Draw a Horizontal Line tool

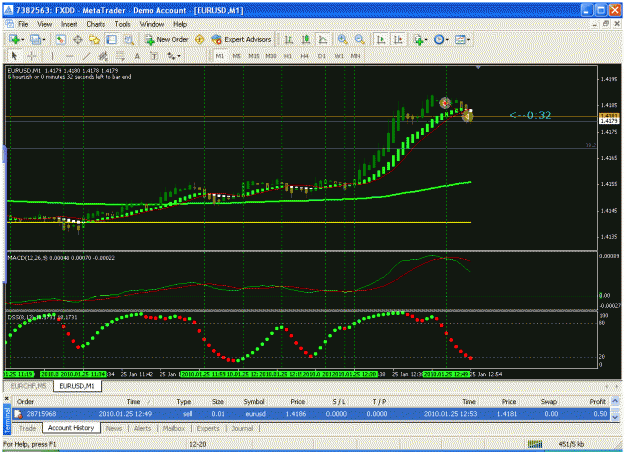click(x=69, y=56)
